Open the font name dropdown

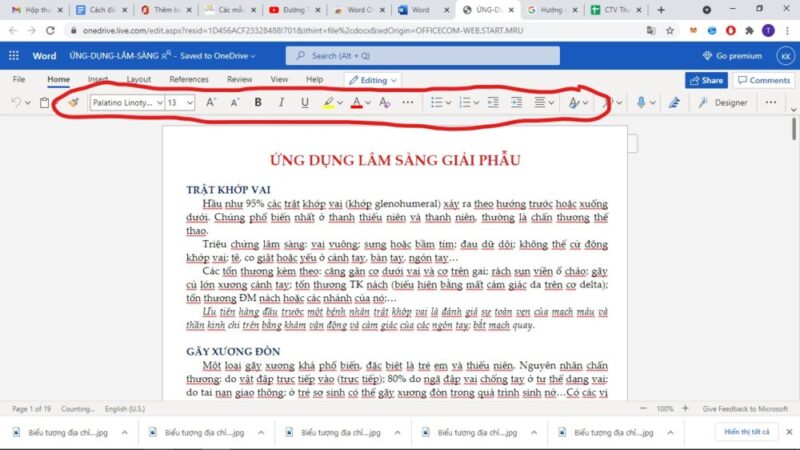pos(160,103)
